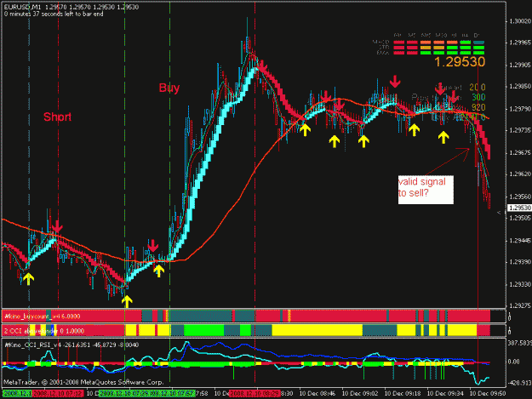This screenshot has height=399, width=532.
Task: Select the red 'Short' label on chart
Action: click(57, 117)
